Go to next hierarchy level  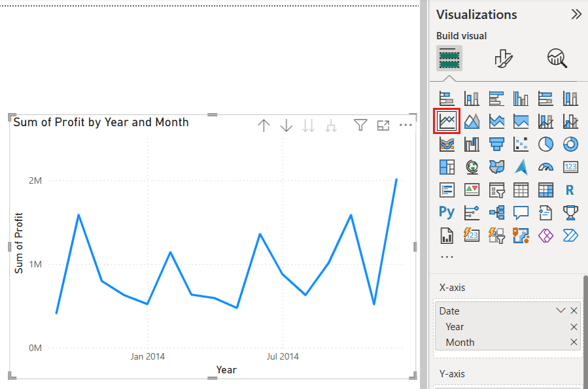[308, 125]
